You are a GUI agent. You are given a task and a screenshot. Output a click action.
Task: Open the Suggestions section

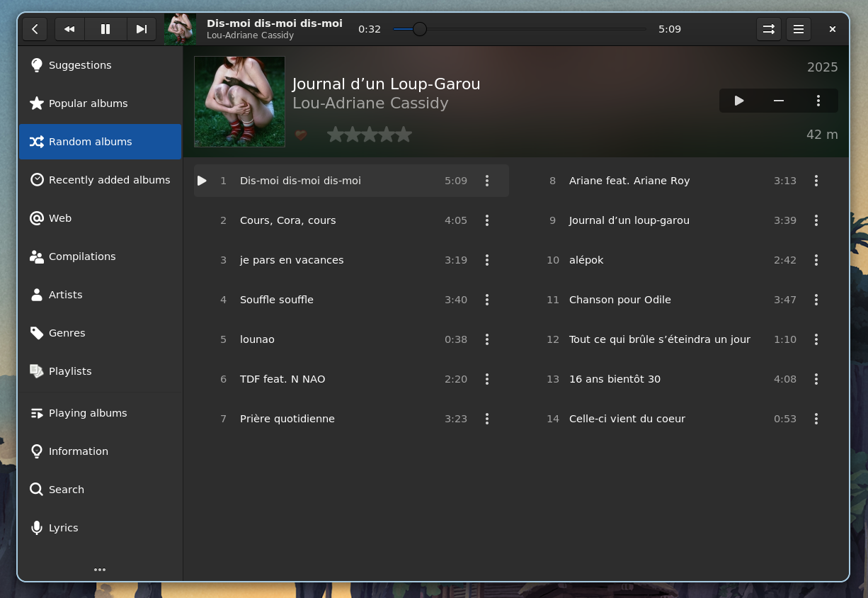coord(80,64)
